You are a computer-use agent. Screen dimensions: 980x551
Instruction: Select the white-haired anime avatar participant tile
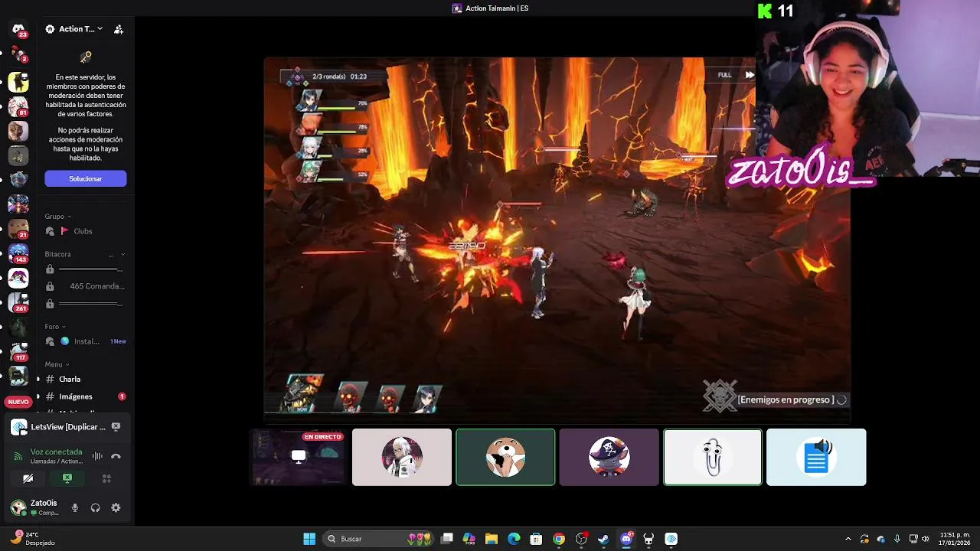(402, 457)
